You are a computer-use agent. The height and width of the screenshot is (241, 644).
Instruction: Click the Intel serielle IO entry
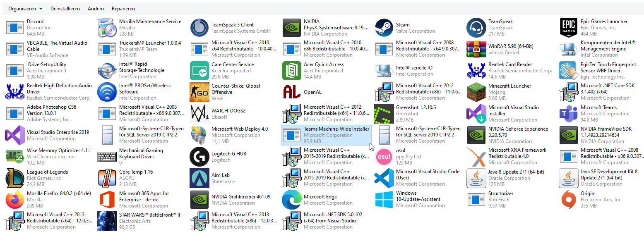[418, 71]
